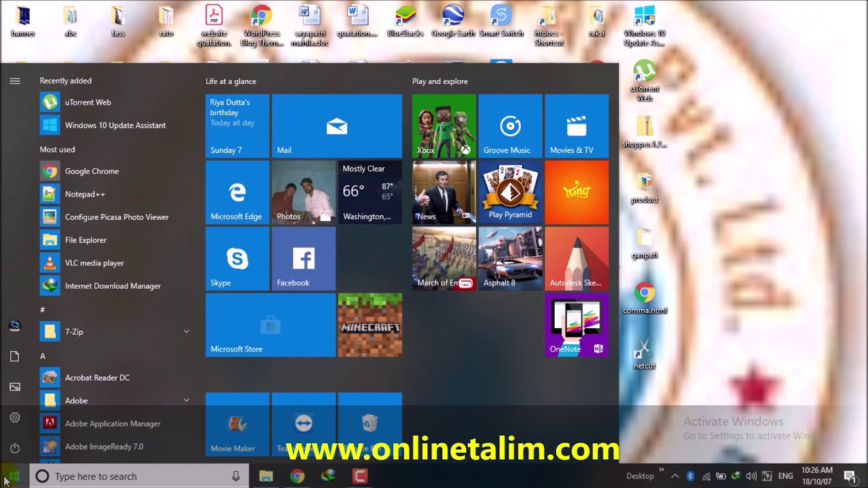Click the Life at a glance group header
The width and height of the screenshot is (868, 488).
click(x=231, y=81)
